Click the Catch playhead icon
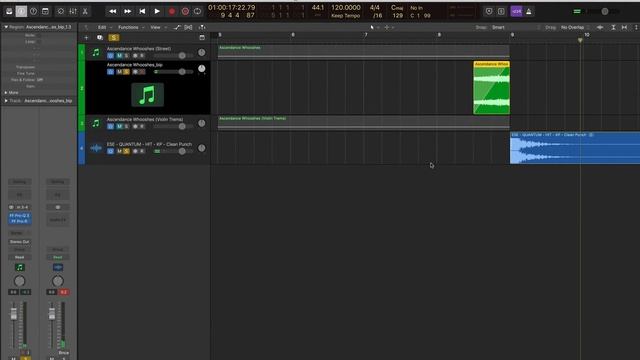The image size is (640, 360). pos(202,27)
